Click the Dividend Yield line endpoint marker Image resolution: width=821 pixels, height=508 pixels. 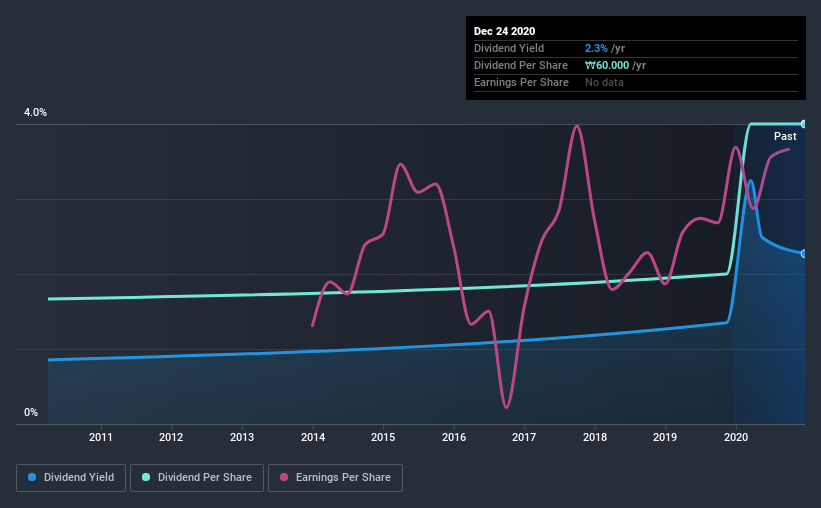[803, 253]
